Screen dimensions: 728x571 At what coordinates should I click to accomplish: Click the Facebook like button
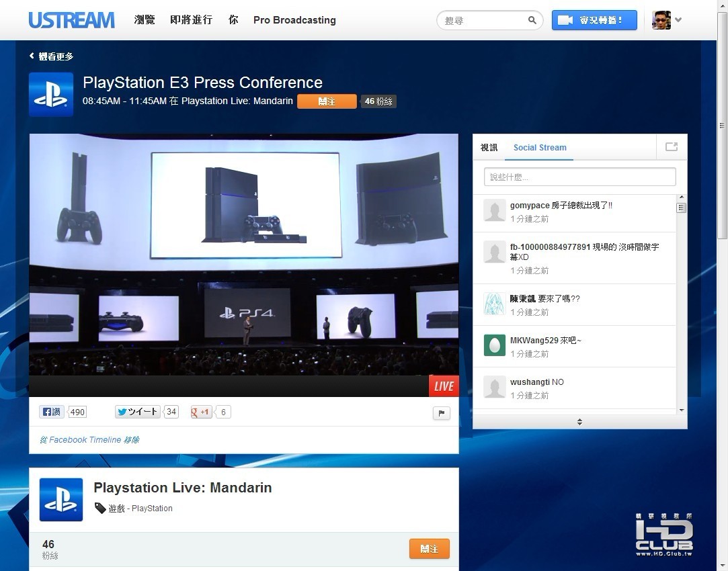(52, 411)
